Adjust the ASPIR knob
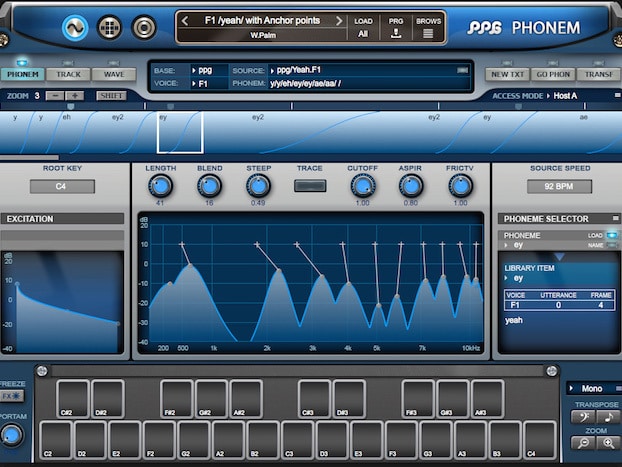 click(x=411, y=186)
